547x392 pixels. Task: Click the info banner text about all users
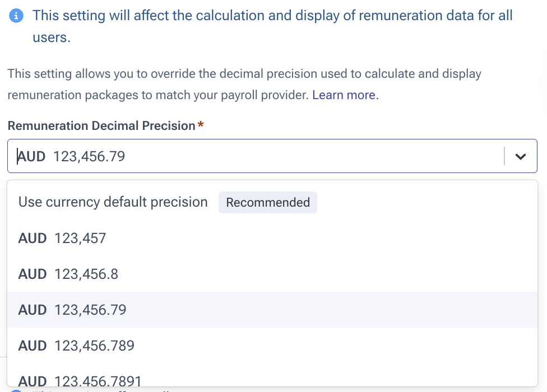(x=272, y=16)
